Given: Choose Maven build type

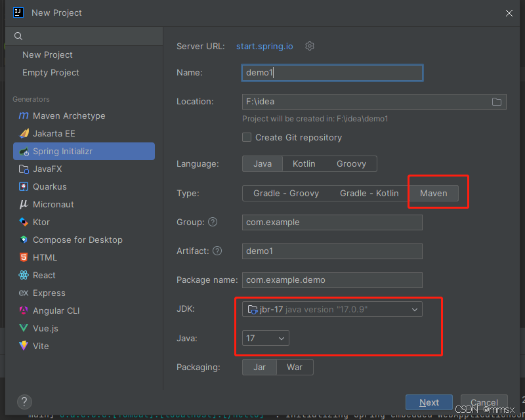Looking at the screenshot, I should click(434, 193).
